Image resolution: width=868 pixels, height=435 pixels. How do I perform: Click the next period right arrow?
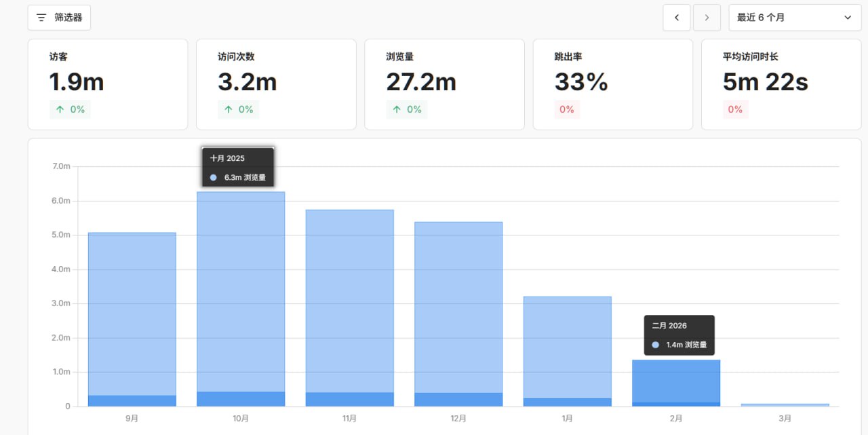click(x=707, y=18)
